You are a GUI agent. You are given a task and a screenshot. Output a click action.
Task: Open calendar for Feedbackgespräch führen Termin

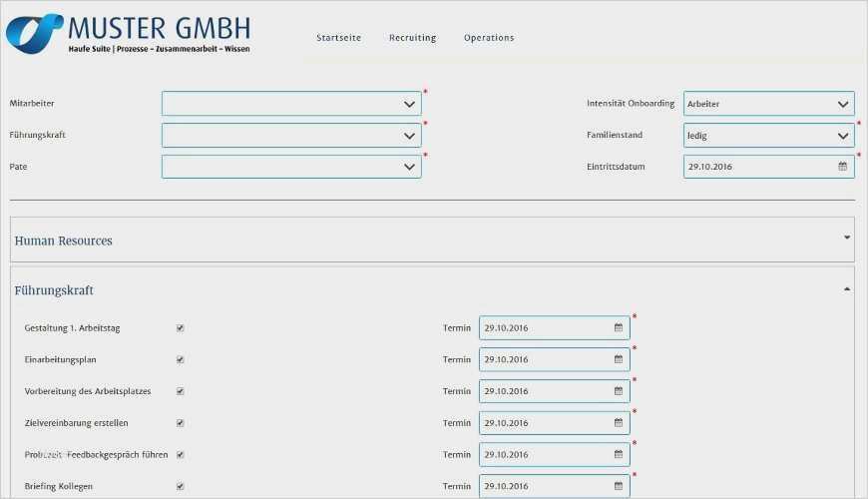(x=619, y=454)
